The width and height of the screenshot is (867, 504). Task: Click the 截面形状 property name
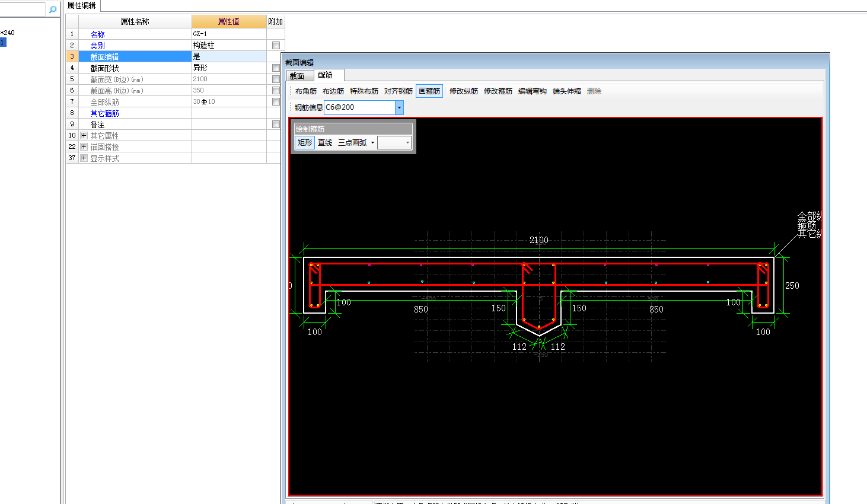click(x=105, y=68)
